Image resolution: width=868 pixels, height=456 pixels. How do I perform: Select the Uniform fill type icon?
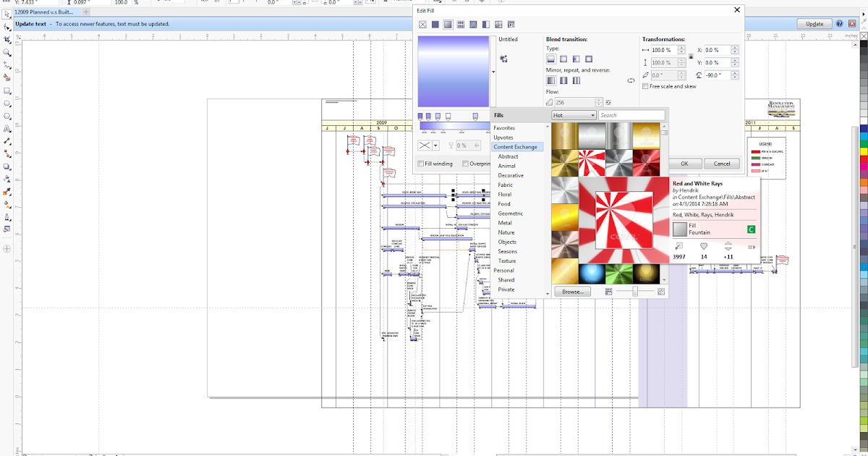pyautogui.click(x=435, y=25)
